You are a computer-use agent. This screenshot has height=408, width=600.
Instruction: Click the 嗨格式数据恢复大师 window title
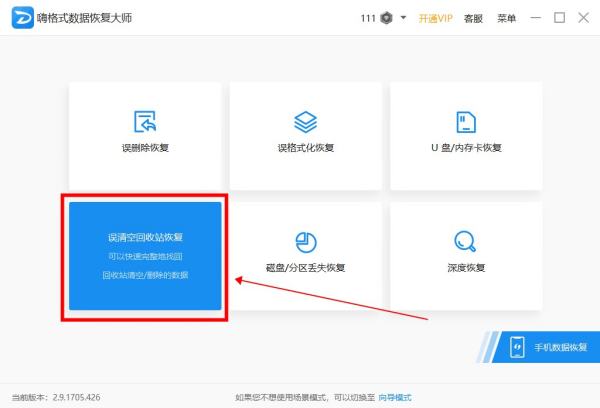click(84, 18)
